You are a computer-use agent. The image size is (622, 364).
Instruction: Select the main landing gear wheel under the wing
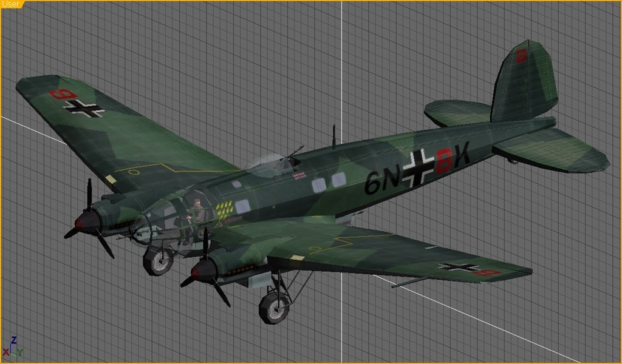[x=274, y=308]
